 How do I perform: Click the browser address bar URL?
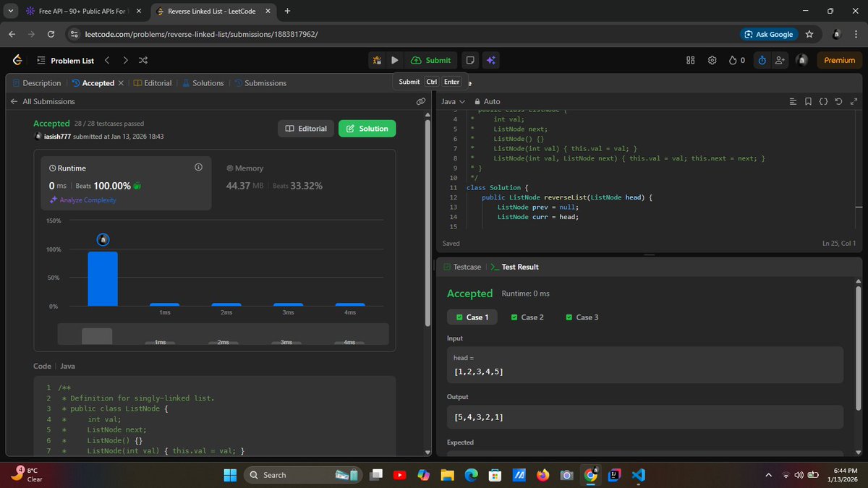tap(202, 34)
